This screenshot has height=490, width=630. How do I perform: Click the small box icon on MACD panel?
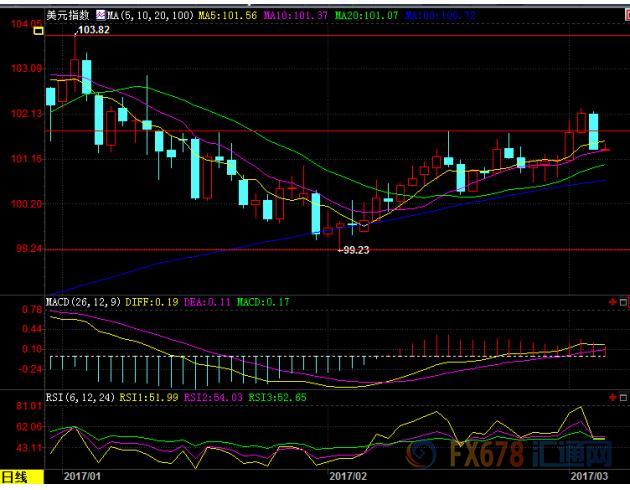pos(623,301)
